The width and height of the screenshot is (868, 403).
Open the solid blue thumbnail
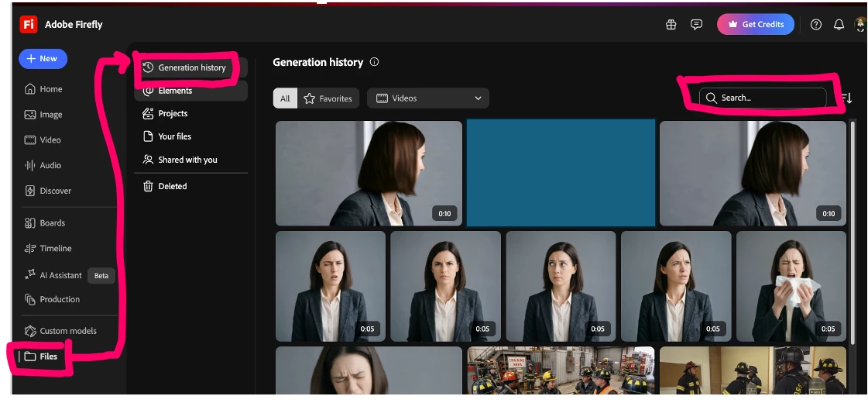pyautogui.click(x=561, y=173)
